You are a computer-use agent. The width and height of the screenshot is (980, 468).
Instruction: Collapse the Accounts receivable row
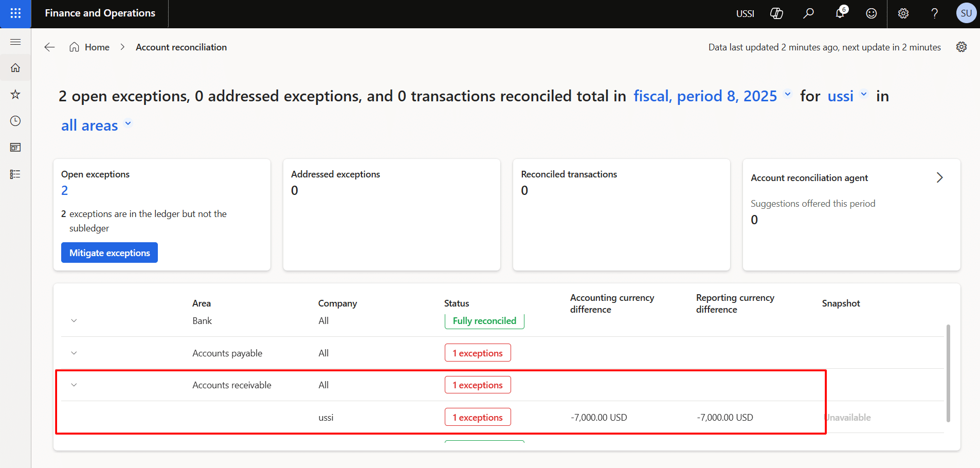tap(74, 385)
